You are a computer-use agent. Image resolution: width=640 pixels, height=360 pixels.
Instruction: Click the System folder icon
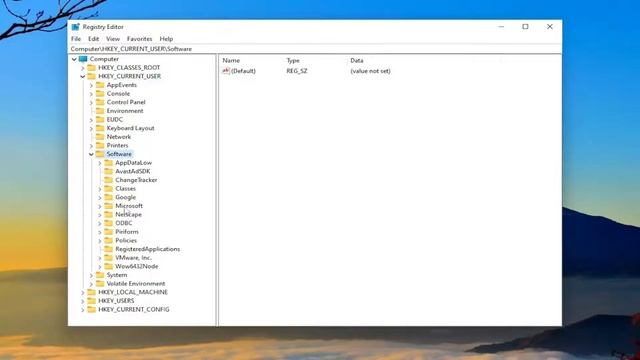pos(100,275)
